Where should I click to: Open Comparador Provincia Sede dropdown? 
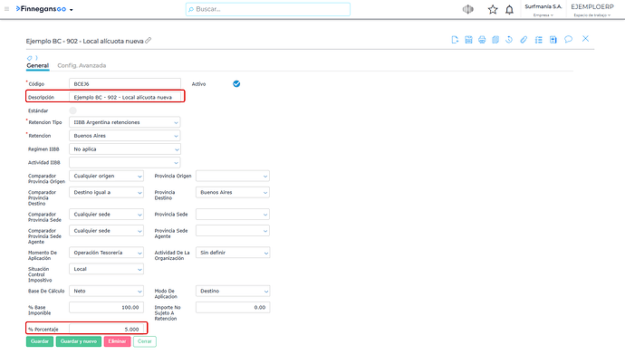pos(106,215)
